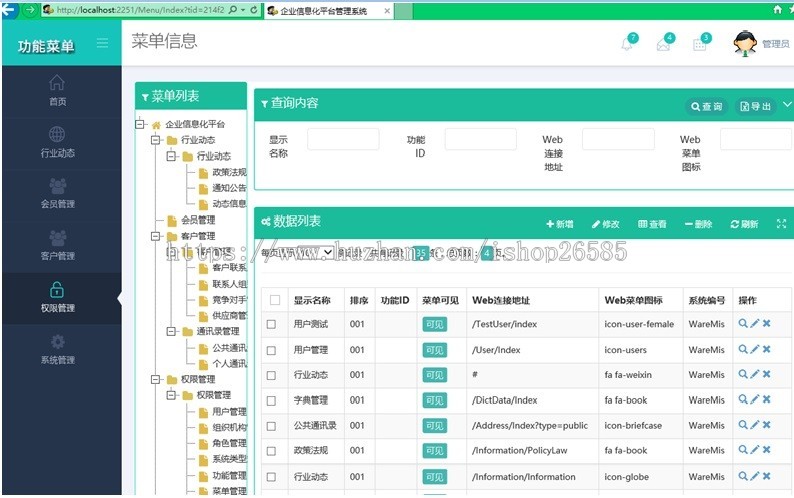This screenshot has width=794, height=498.
Task: Click delete X in 政策法规 row
Action: (767, 449)
